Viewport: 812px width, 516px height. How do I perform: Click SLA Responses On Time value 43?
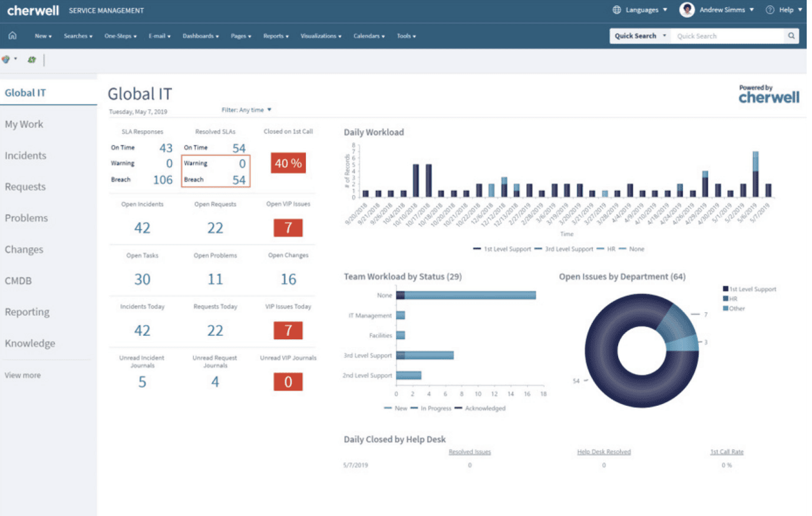click(x=166, y=148)
